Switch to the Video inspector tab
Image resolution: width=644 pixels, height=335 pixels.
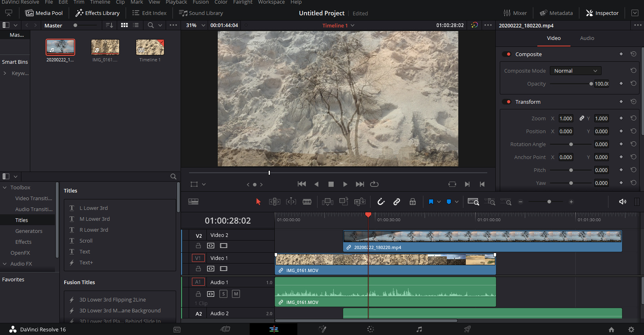pos(554,38)
